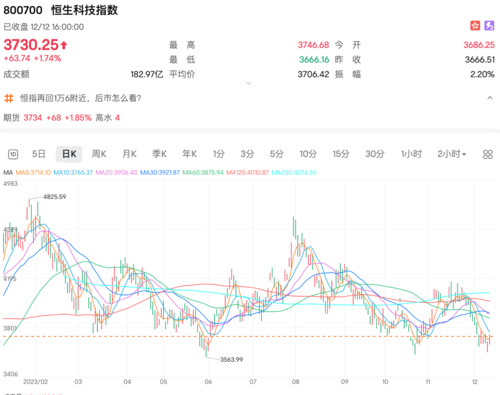This screenshot has height=395, width=500.
Task: Select the 日K chart tab
Action: pos(69,154)
